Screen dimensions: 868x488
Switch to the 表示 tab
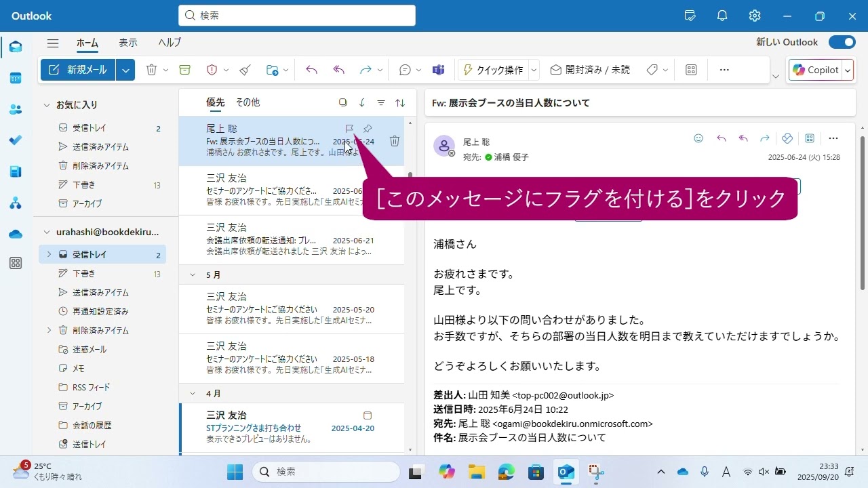[x=128, y=42]
